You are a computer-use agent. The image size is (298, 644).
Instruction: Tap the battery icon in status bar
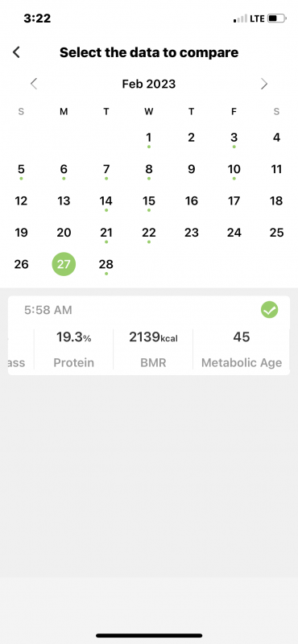point(276,19)
